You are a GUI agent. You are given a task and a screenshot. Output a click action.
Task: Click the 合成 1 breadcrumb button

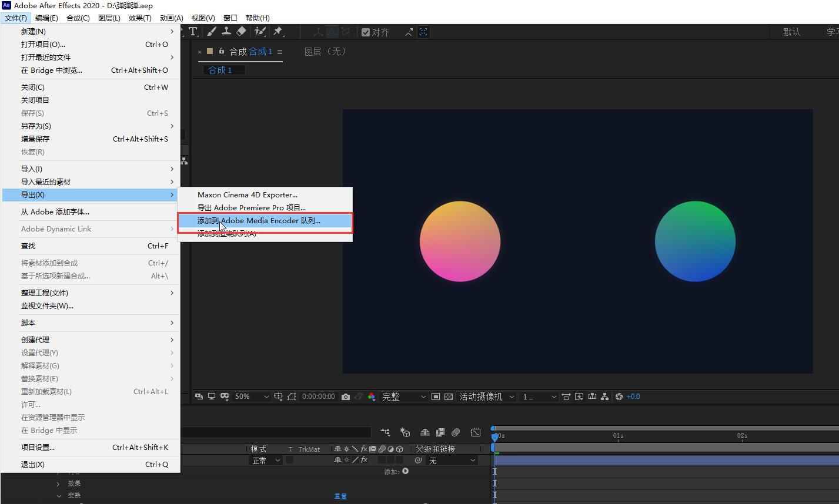tap(223, 70)
